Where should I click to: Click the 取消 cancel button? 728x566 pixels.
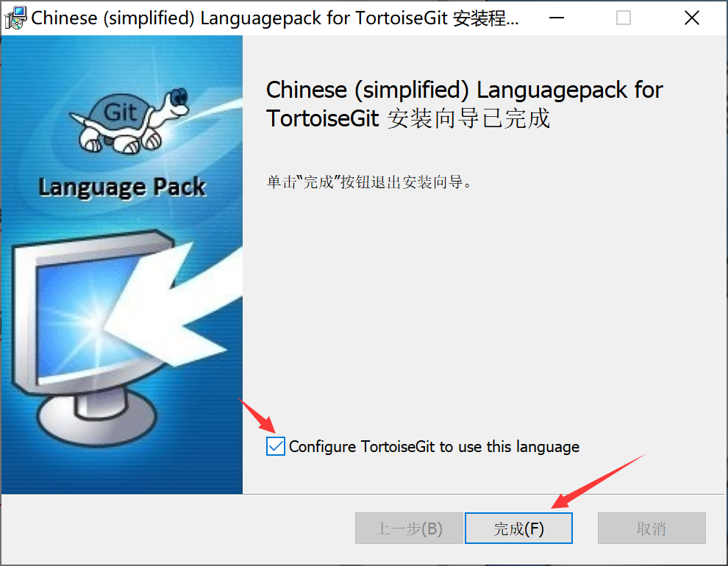click(x=652, y=528)
